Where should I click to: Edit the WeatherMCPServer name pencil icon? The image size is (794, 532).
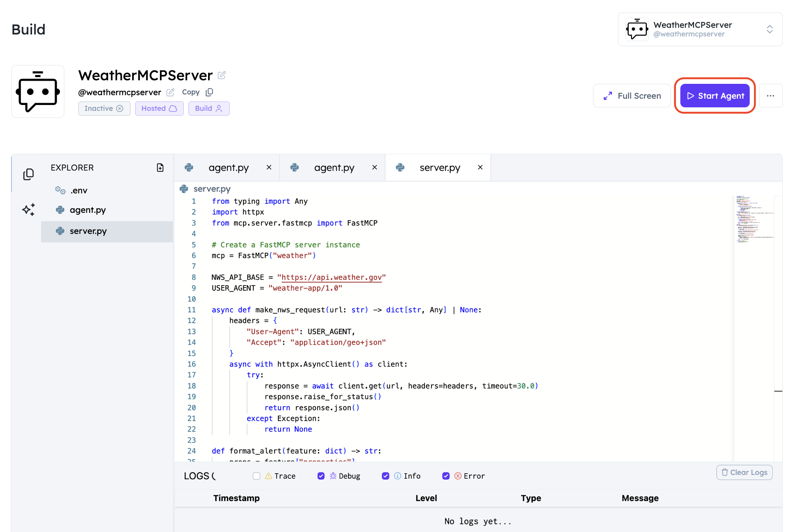pos(222,75)
